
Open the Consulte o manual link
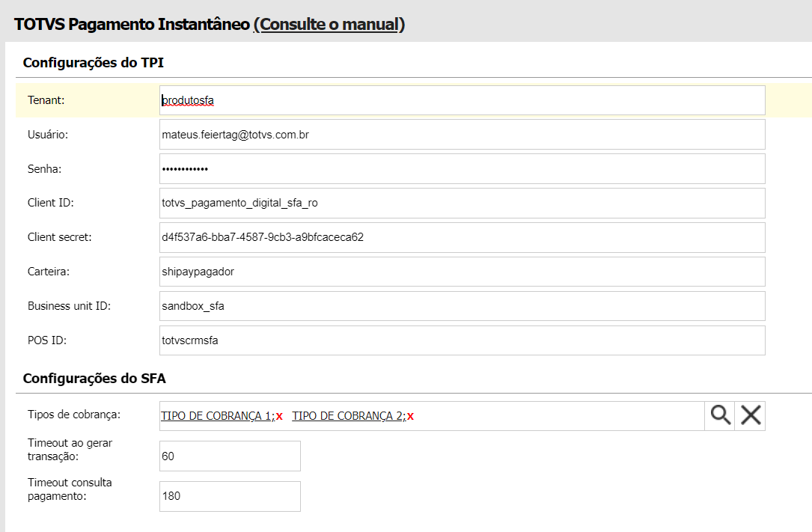[329, 24]
